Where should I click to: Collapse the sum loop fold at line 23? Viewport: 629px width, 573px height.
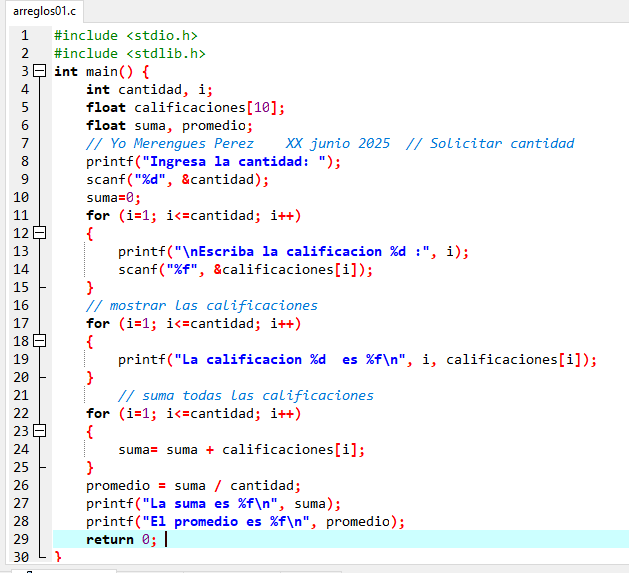tap(40, 431)
